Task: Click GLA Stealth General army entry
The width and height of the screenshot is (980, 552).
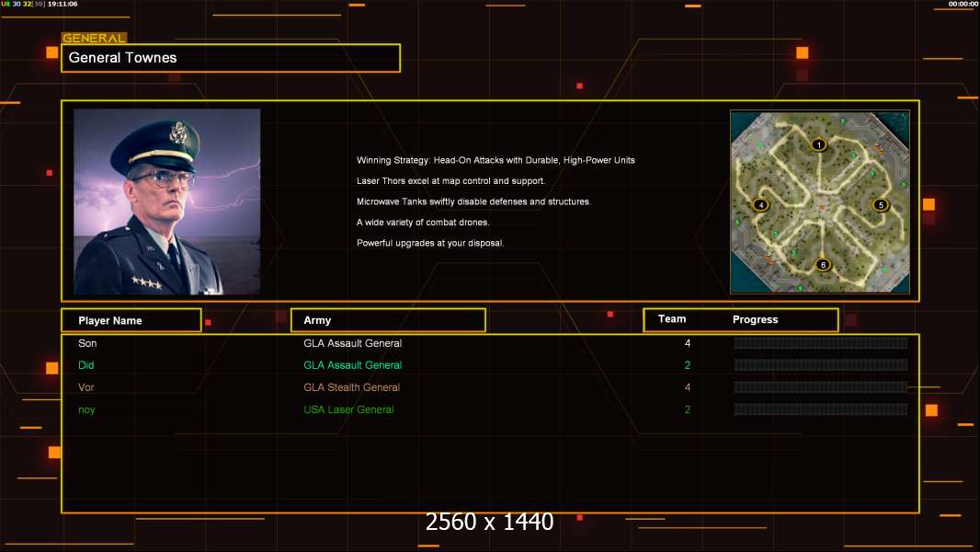Action: 351,387
